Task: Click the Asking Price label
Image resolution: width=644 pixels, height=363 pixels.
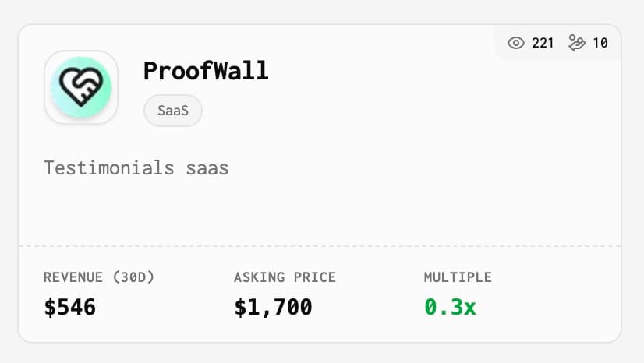Action: click(285, 277)
